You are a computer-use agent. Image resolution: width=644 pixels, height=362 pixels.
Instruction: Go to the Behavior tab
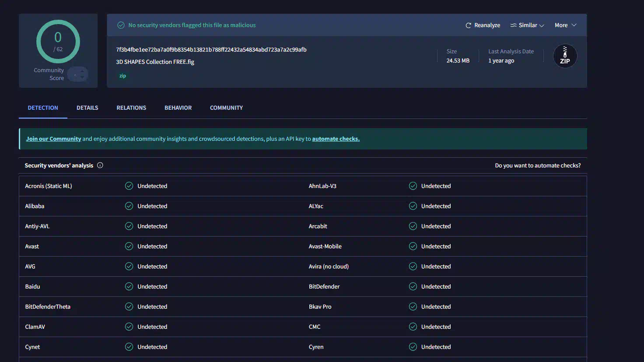click(178, 108)
